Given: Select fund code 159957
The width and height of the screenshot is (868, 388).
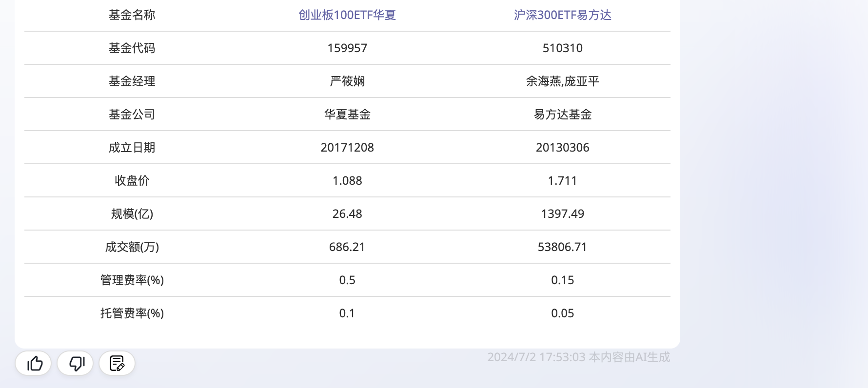Looking at the screenshot, I should pyautogui.click(x=347, y=48).
